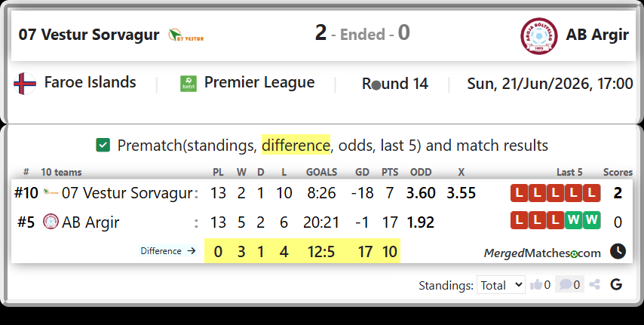644x325 pixels.
Task: Select AB Argir in the standings row
Action: coord(90,222)
